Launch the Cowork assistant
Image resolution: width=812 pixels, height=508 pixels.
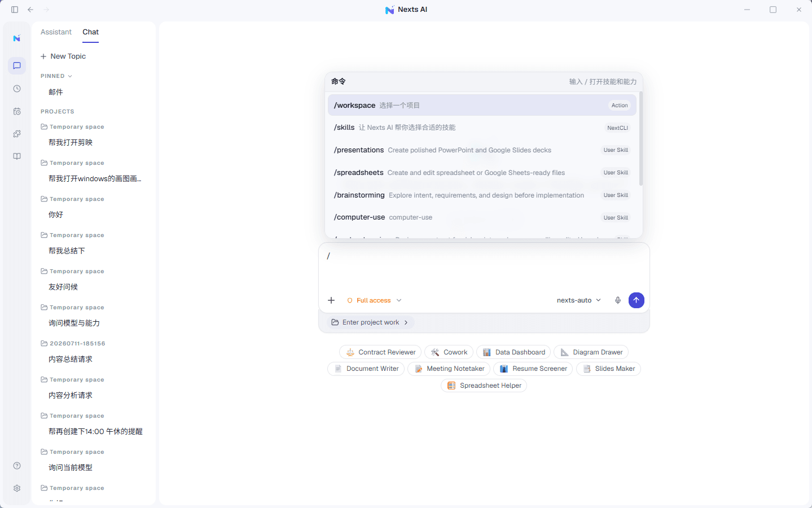449,352
